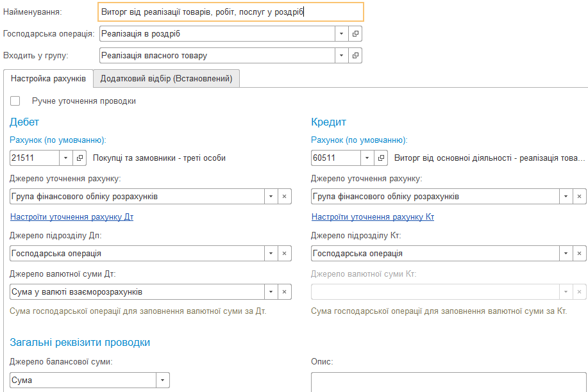
Task: Click in the Найменування text field
Action: [x=231, y=12]
